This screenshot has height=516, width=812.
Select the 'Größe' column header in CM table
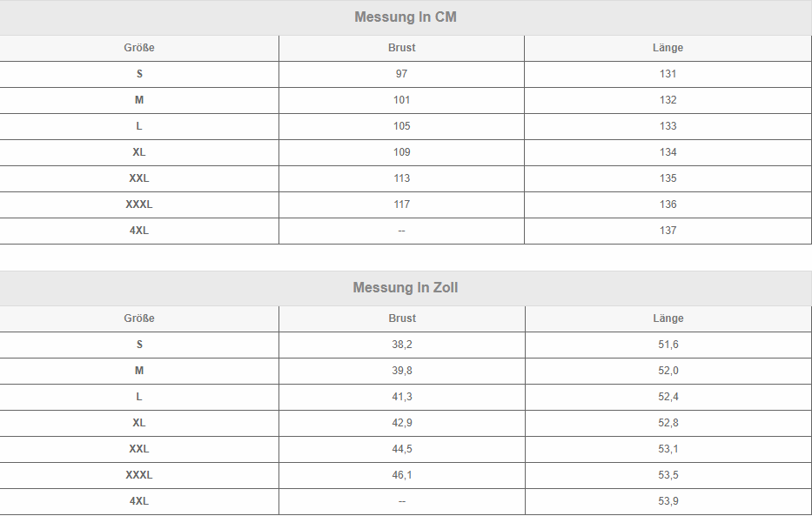click(139, 48)
